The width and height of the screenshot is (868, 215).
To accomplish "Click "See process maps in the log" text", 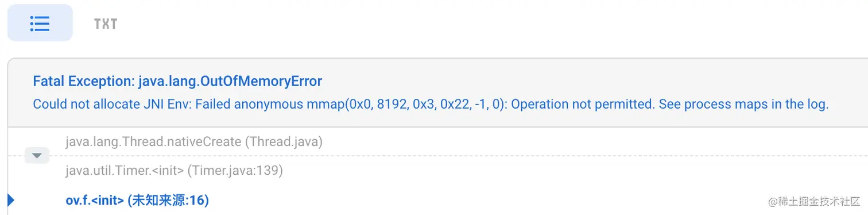I will coord(743,105).
